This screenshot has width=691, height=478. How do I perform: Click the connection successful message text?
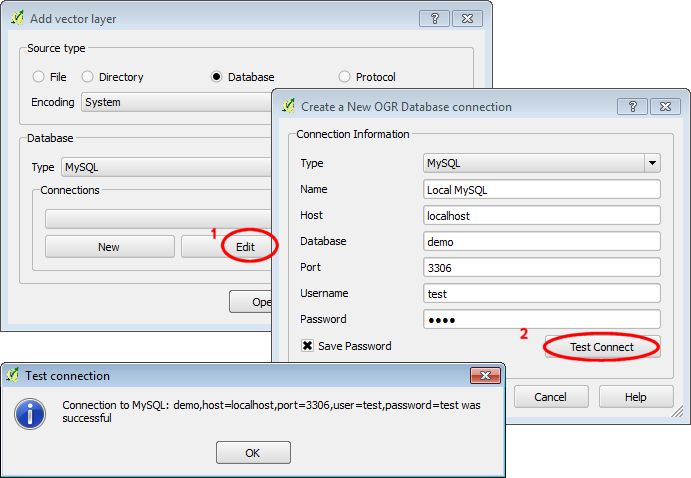click(x=271, y=411)
